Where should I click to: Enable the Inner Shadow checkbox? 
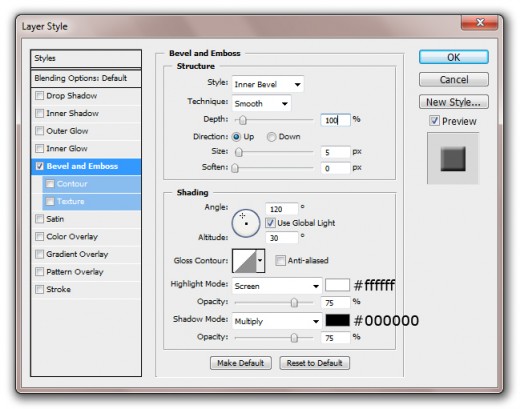coord(39,113)
